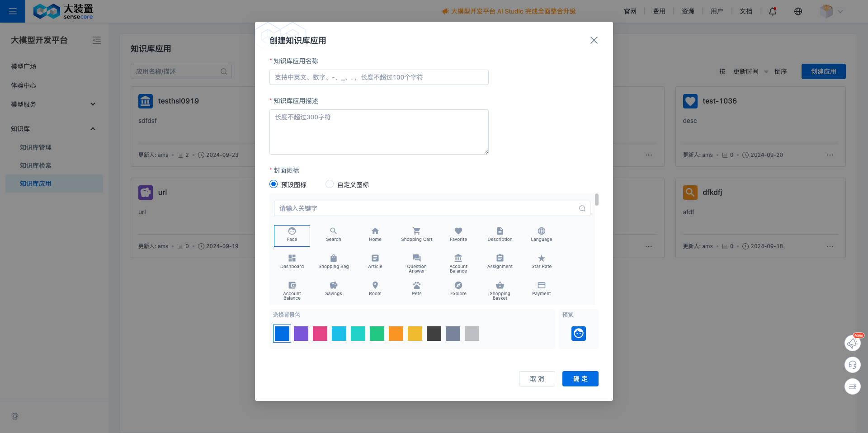Click the 确定 confirm button
Image resolution: width=868 pixels, height=433 pixels.
pos(580,379)
